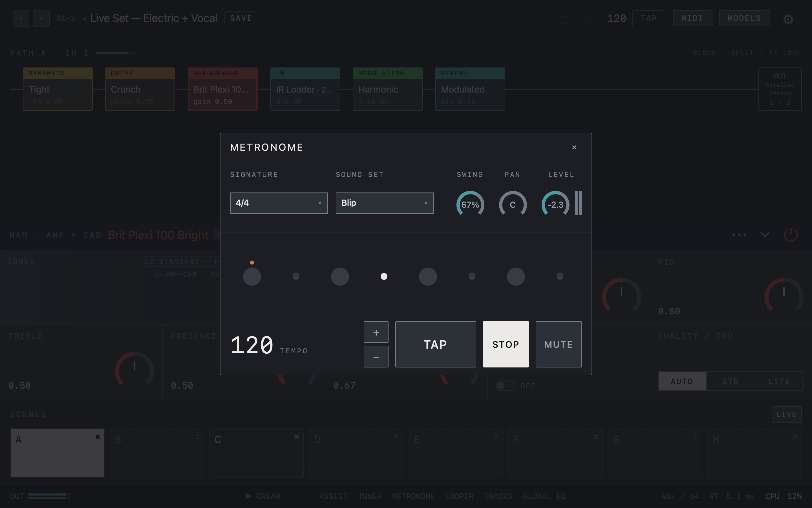This screenshot has width=812, height=508.
Task: Select LITE quality mode
Action: 779,381
